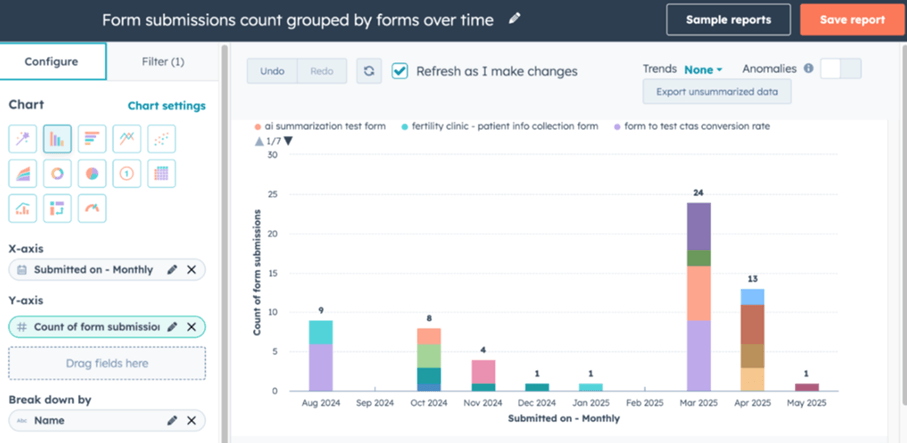Edit the report title with pencil icon
The height and width of the screenshot is (443, 907).
click(x=514, y=19)
